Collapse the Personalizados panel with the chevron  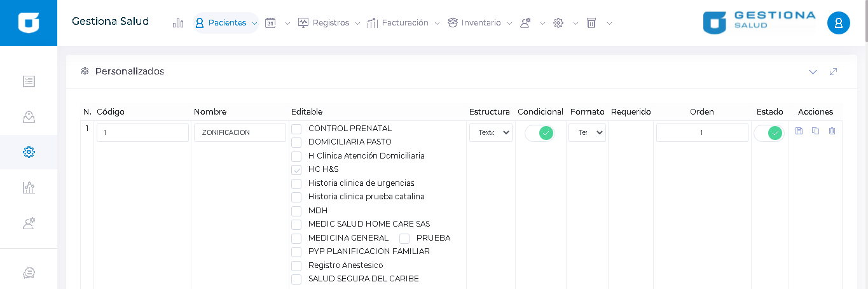pyautogui.click(x=813, y=72)
